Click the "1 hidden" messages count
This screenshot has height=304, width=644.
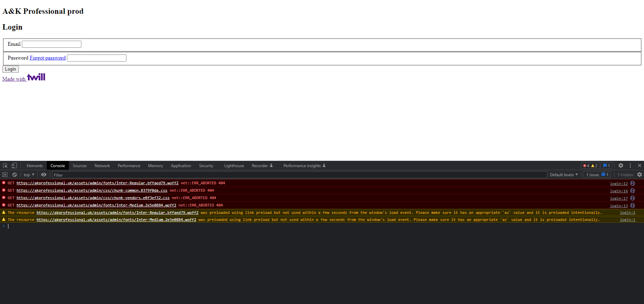tap(625, 175)
